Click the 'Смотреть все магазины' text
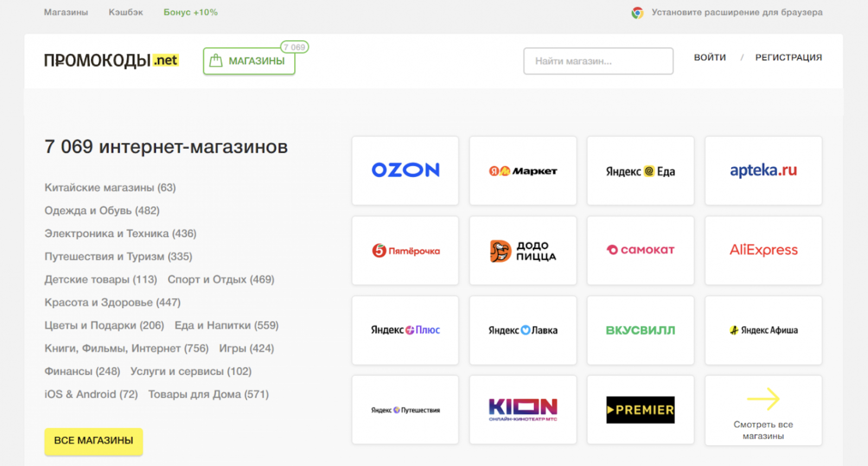This screenshot has height=466, width=868. [x=763, y=430]
